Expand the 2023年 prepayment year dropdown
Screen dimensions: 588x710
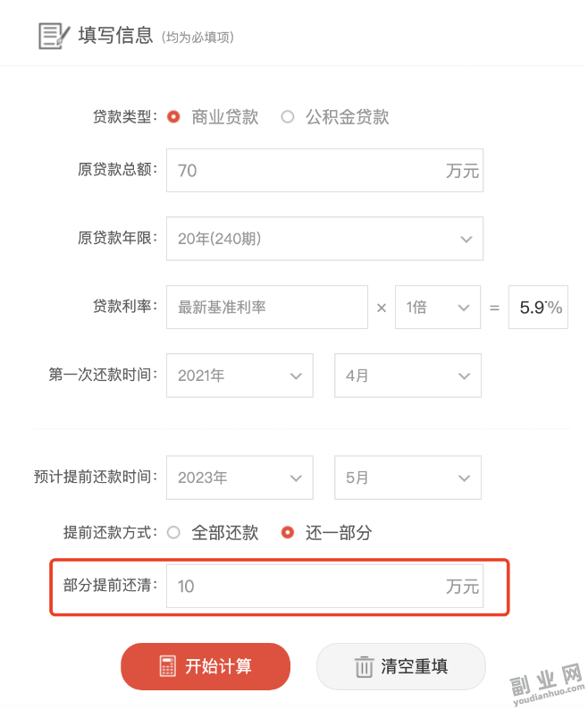pos(239,478)
